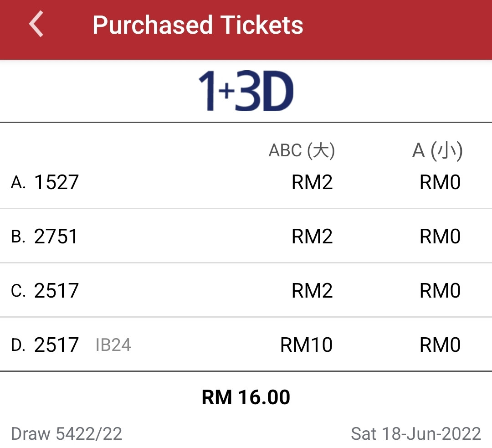The height and width of the screenshot is (448, 492).
Task: Select ticket row C number 2517
Action: point(56,290)
